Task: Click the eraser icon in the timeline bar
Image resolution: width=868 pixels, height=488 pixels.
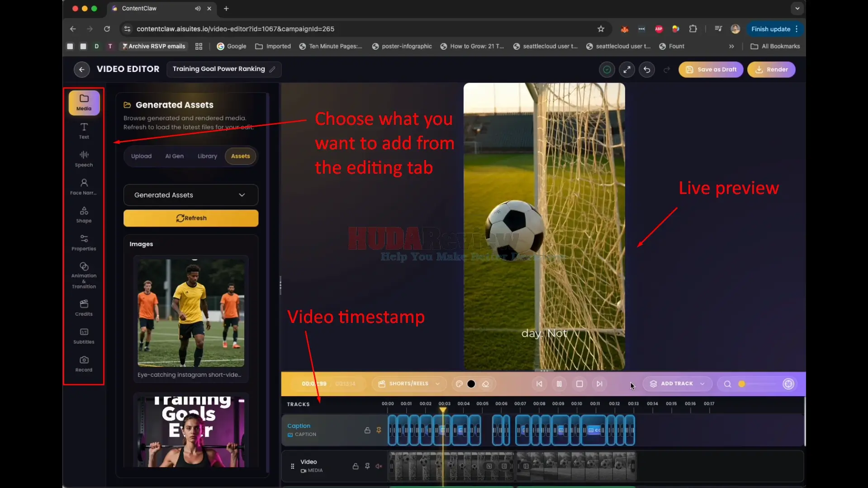Action: (485, 384)
